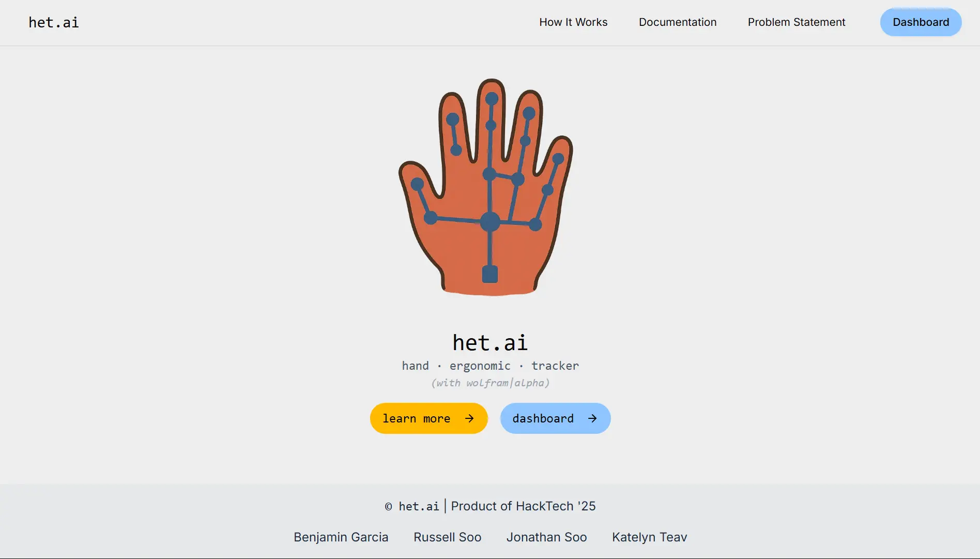Click the arrow icon inside dashboard pill

pyautogui.click(x=592, y=418)
